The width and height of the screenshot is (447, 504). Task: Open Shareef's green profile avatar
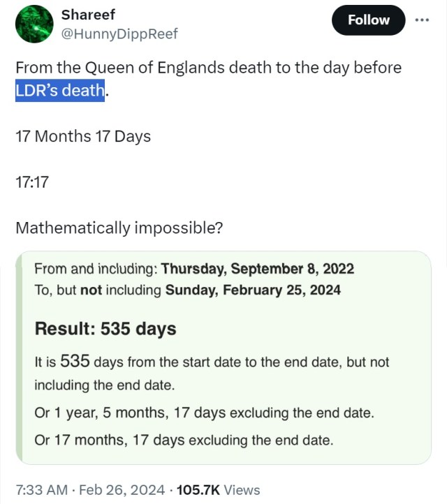click(34, 24)
